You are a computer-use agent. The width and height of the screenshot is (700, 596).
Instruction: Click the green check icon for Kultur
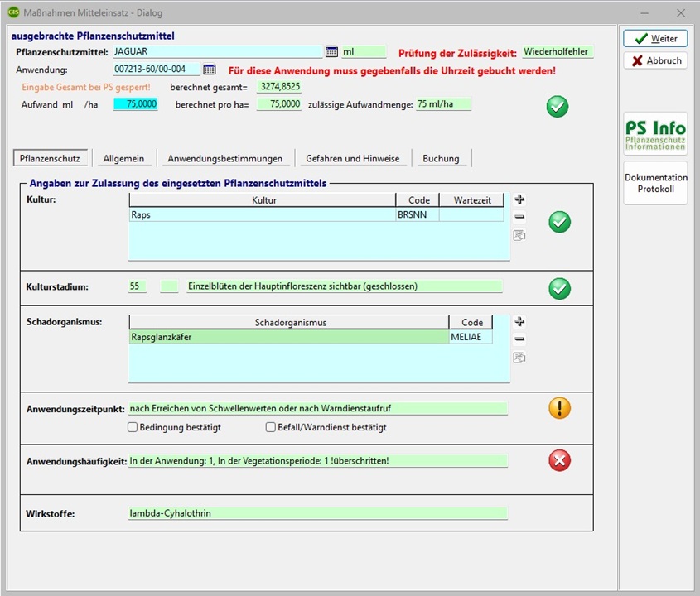(x=559, y=222)
